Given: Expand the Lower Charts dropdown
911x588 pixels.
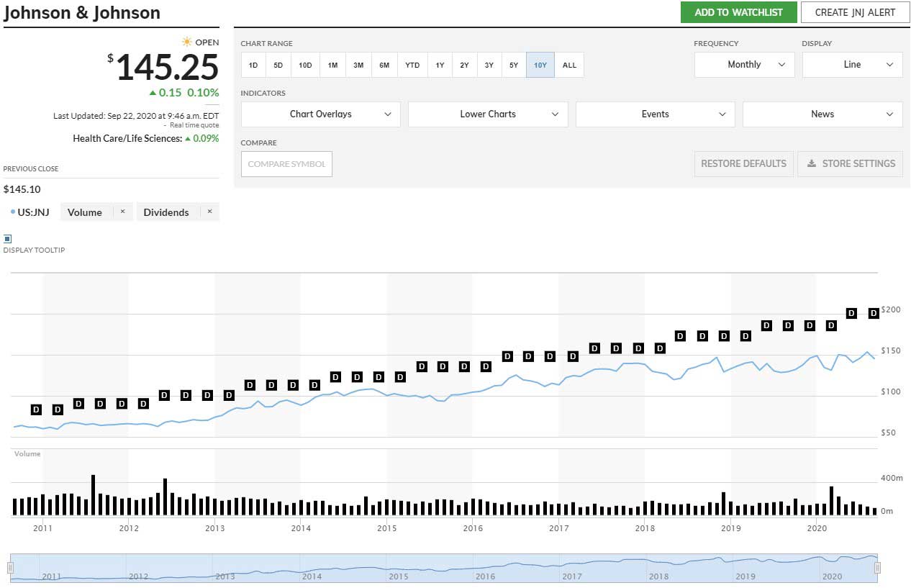Looking at the screenshot, I should (488, 114).
